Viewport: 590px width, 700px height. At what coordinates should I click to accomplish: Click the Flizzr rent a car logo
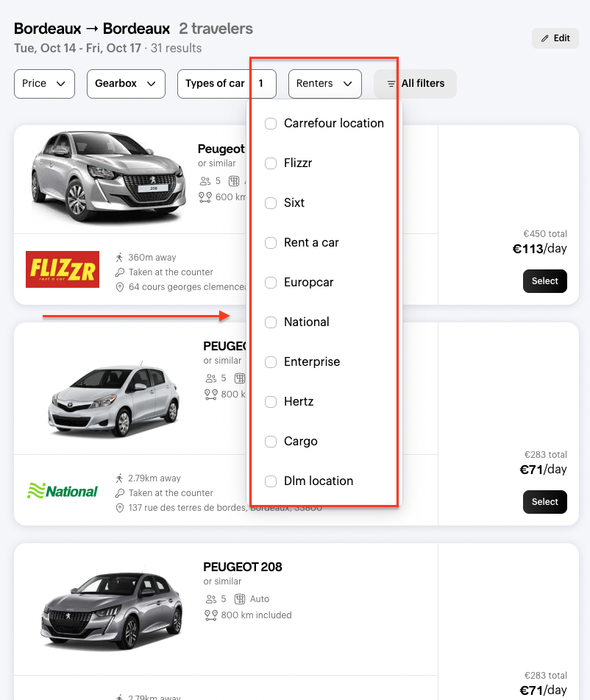click(63, 269)
